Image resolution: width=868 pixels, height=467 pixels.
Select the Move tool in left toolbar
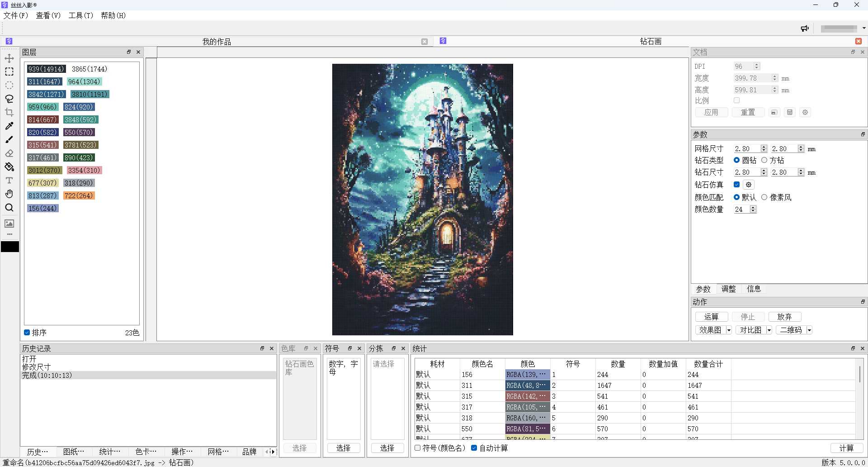pyautogui.click(x=9, y=58)
